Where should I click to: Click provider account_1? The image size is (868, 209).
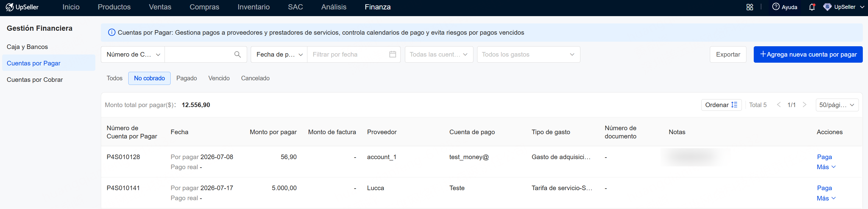(382, 157)
